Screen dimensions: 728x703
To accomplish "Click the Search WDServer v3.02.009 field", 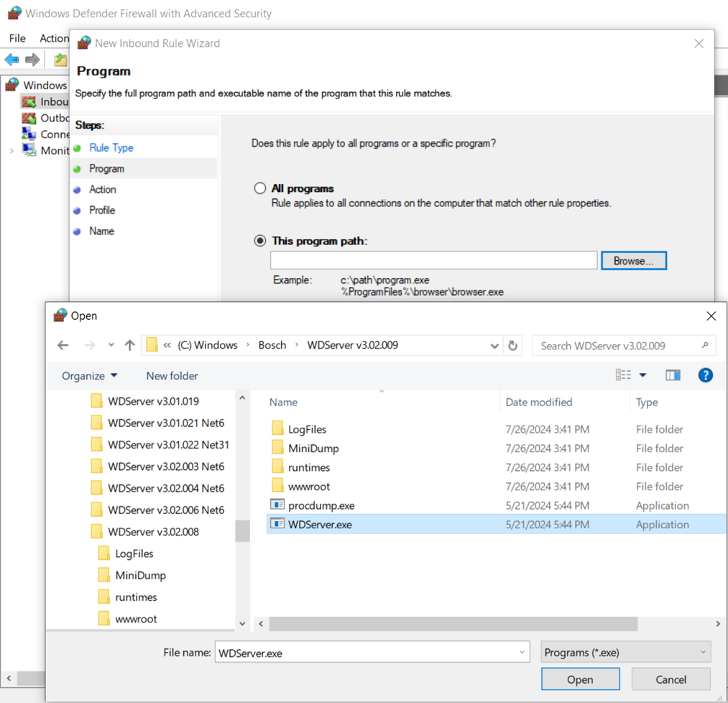I will [x=618, y=346].
